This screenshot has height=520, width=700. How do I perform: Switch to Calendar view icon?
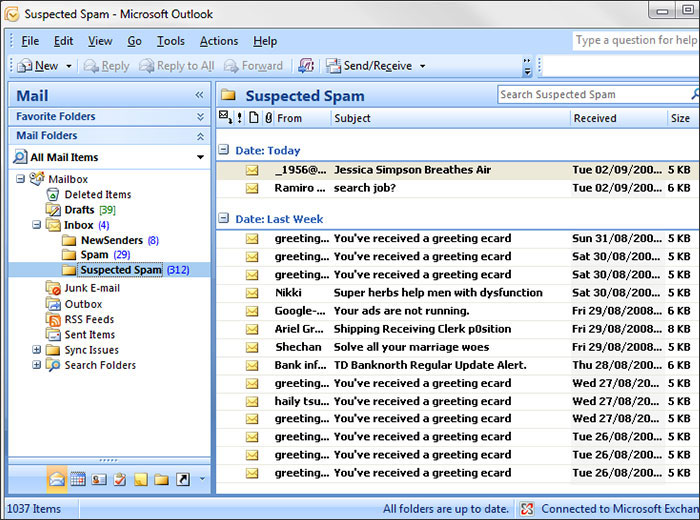point(78,479)
